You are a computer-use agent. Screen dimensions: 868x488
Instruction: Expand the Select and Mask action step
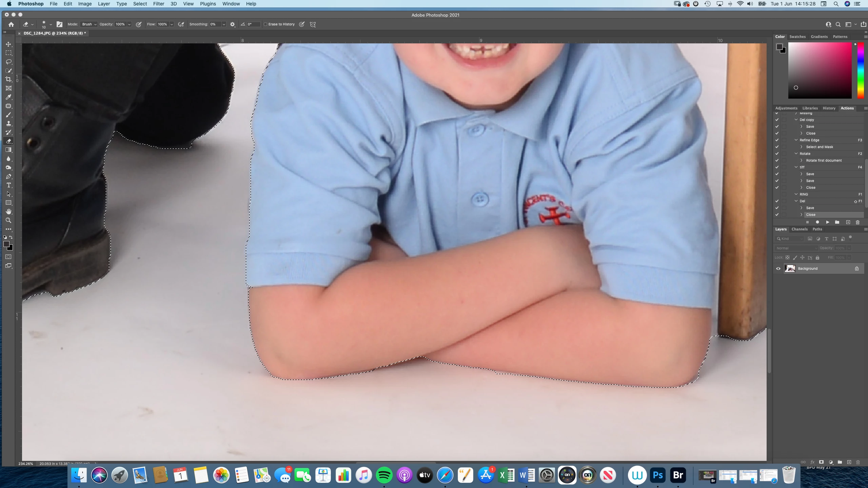802,147
